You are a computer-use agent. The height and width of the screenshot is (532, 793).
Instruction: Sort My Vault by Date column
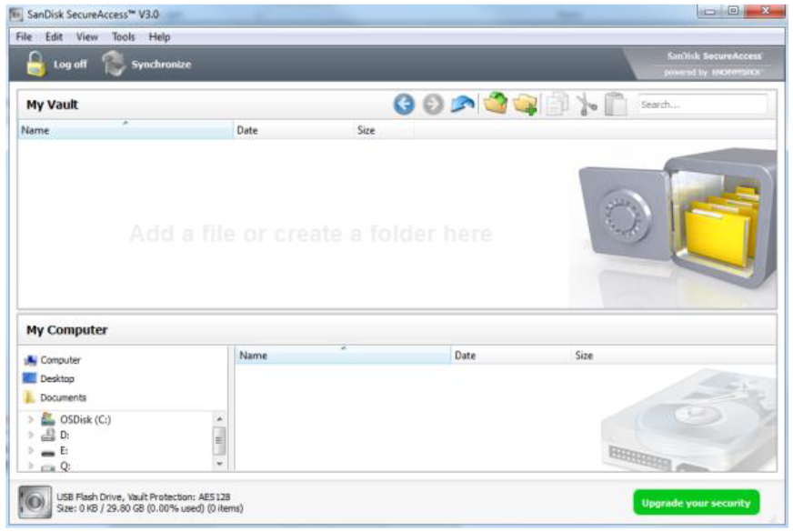point(294,130)
